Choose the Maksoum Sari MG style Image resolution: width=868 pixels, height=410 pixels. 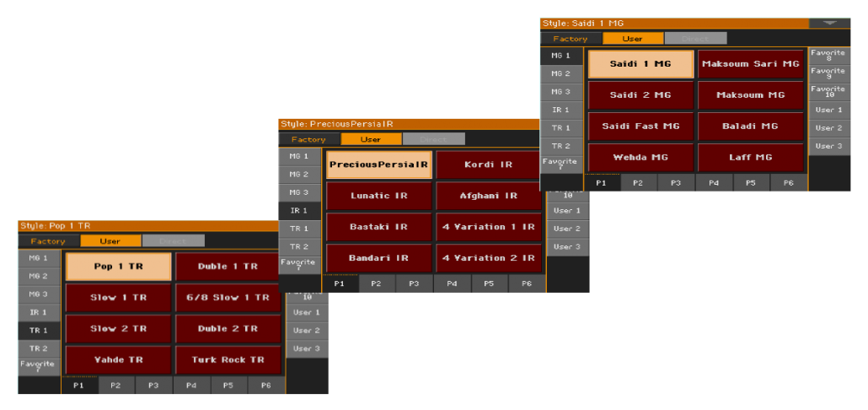click(x=751, y=64)
